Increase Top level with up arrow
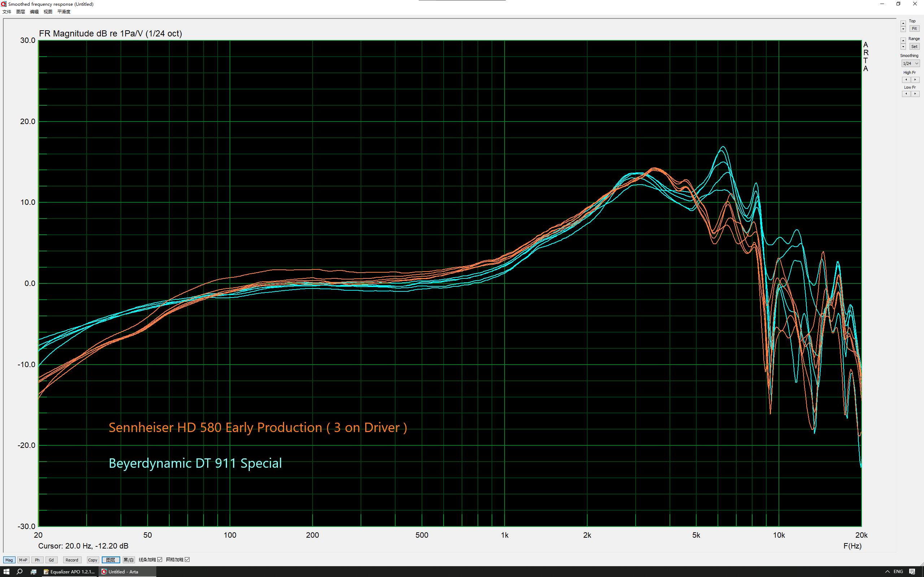Image resolution: width=924 pixels, height=577 pixels. (903, 24)
